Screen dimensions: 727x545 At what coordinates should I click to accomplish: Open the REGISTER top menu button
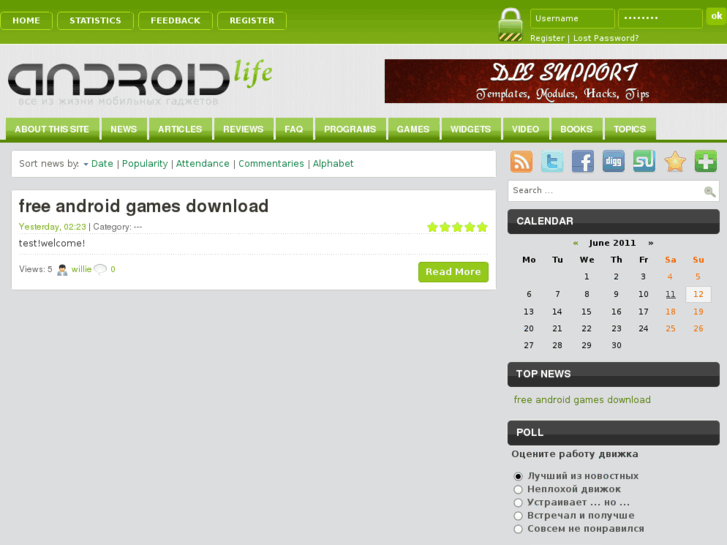[252, 20]
